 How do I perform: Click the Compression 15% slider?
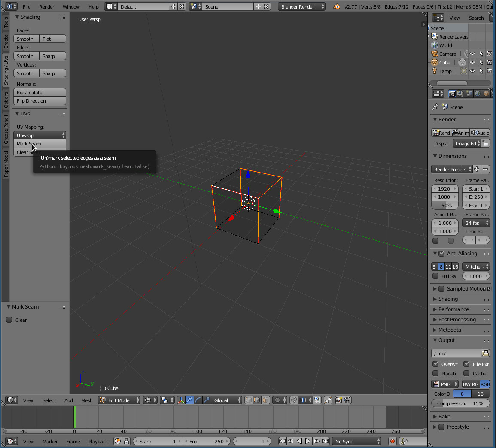(460, 403)
